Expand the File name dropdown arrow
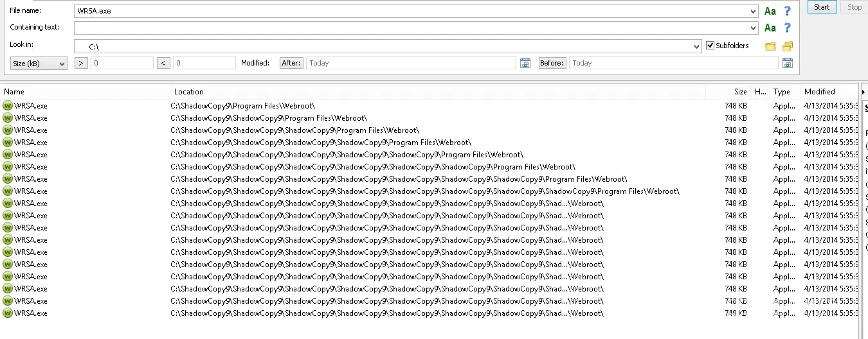 pyautogui.click(x=754, y=11)
